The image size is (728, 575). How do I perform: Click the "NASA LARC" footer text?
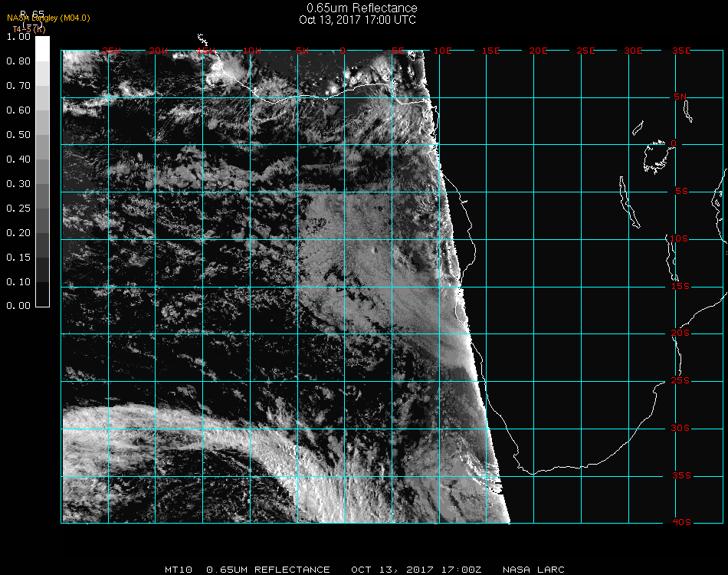tap(533, 570)
